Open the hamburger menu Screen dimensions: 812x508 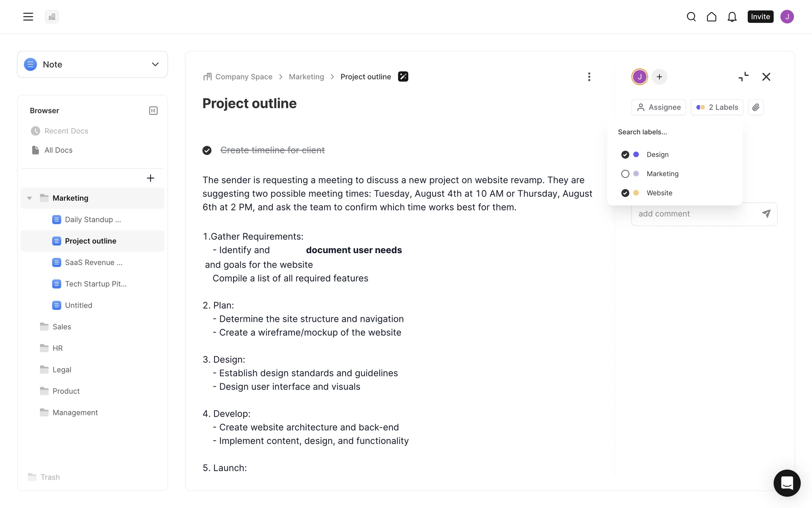click(28, 17)
